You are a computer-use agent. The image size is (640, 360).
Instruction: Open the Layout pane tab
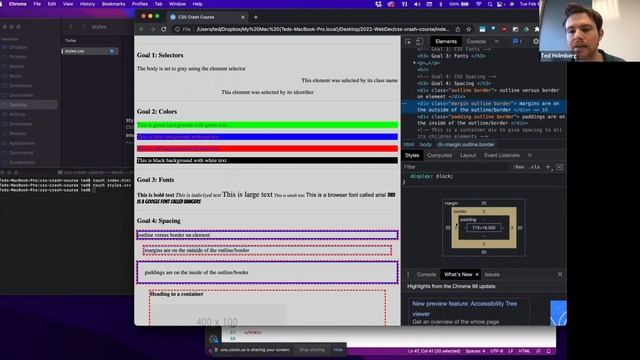click(x=468, y=156)
